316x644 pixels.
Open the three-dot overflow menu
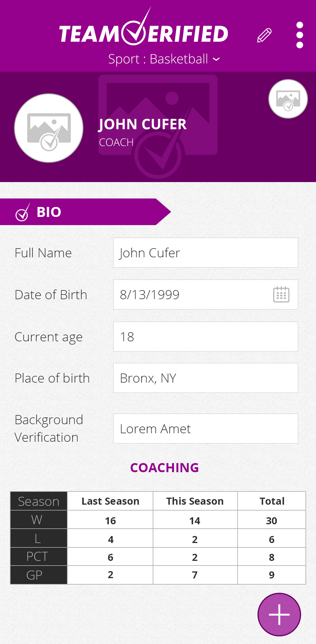[300, 35]
